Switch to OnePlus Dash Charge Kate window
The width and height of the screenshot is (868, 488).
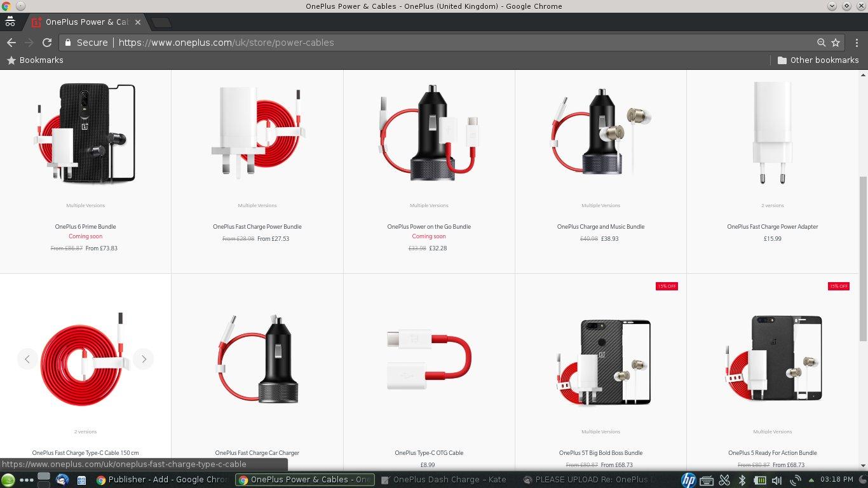click(447, 480)
